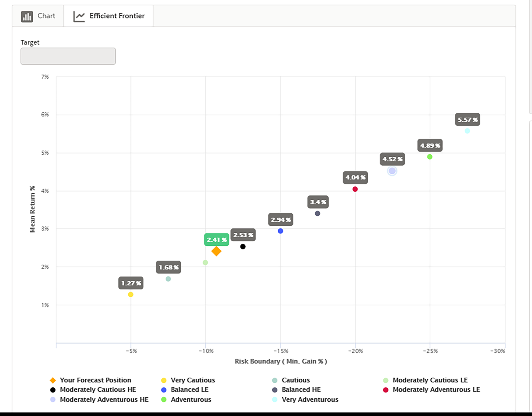Toggle Very Adventurous legend entry

point(305,400)
